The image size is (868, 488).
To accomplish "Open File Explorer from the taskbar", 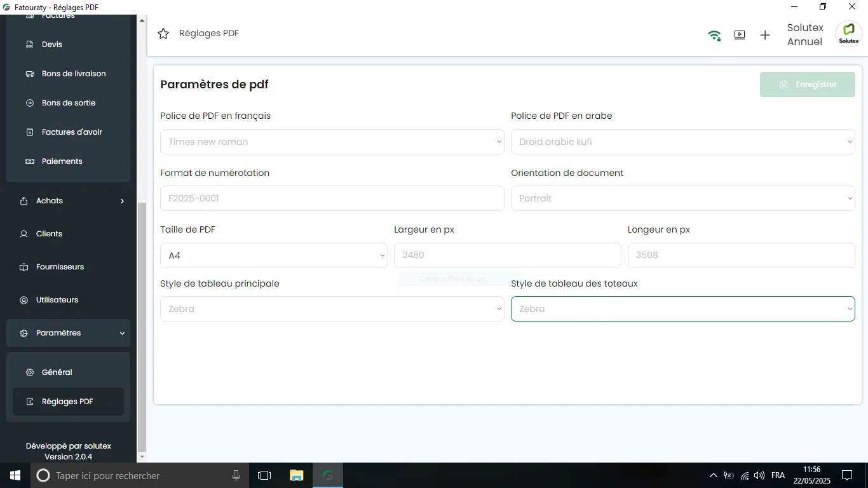I will [x=296, y=475].
